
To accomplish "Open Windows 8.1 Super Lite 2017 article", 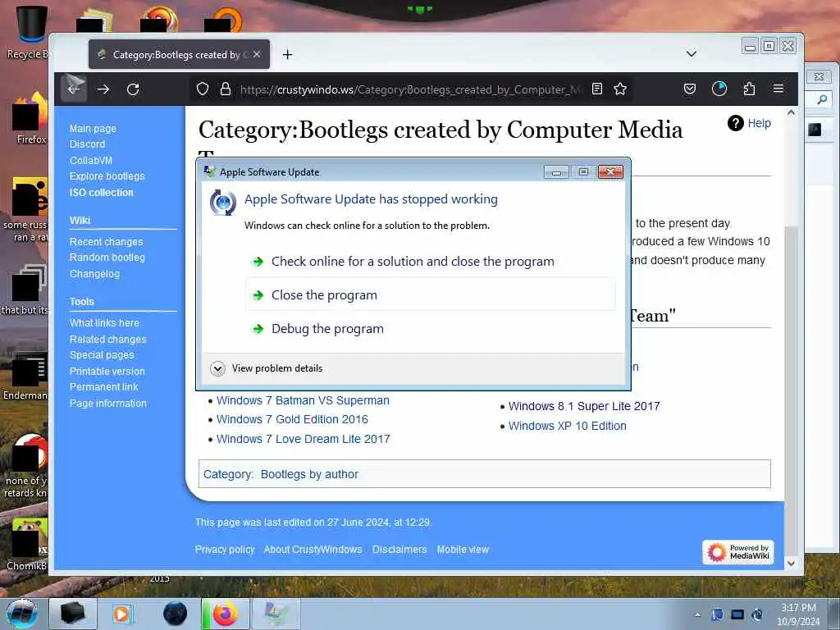I will point(584,406).
